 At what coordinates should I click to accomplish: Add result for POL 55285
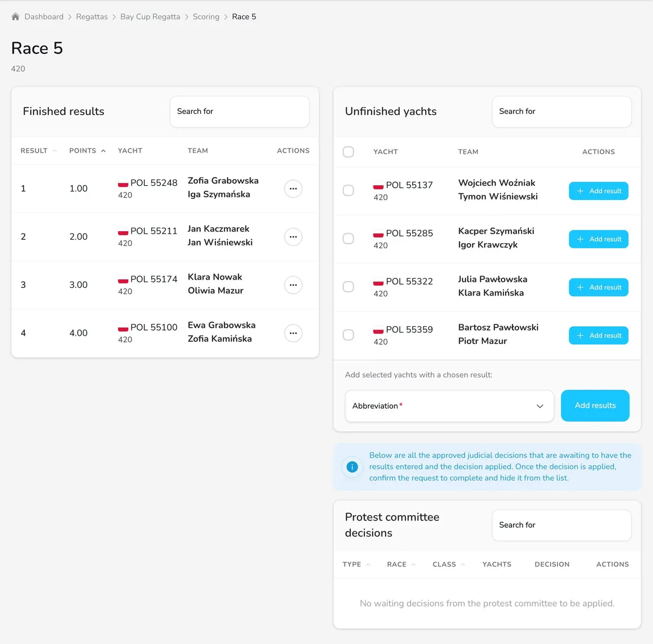pos(599,239)
